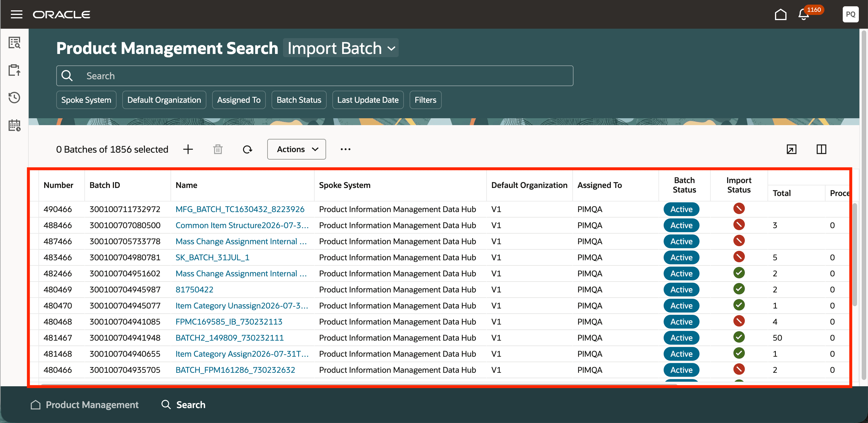Open batch MFG_BATCH_TC1630432_8223926
The image size is (868, 423).
[x=240, y=209]
